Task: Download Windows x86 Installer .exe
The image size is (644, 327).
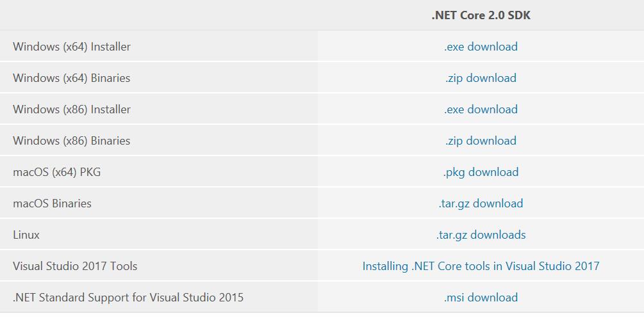Action: [481, 109]
